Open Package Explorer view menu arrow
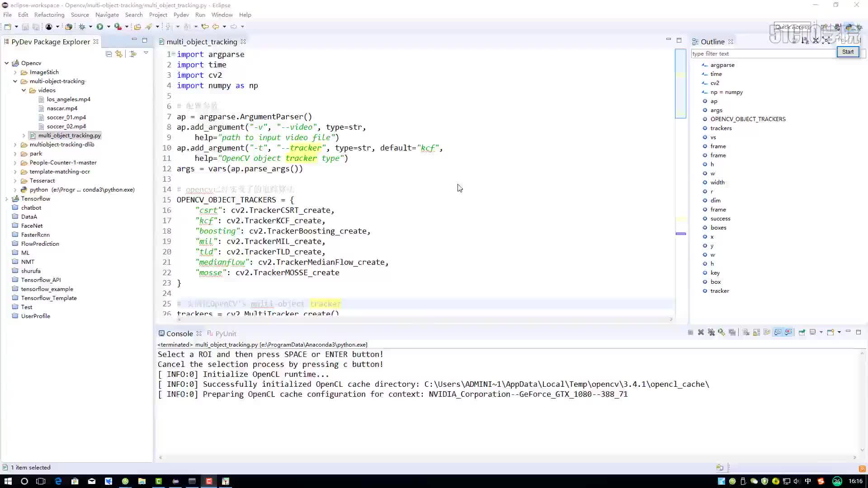Screen dimensions: 868x488 [146, 53]
